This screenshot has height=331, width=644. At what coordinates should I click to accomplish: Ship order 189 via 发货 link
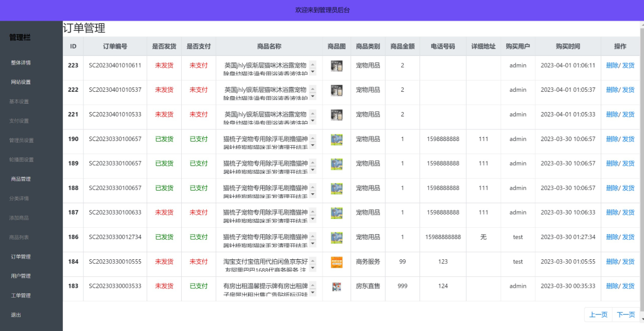point(628,163)
